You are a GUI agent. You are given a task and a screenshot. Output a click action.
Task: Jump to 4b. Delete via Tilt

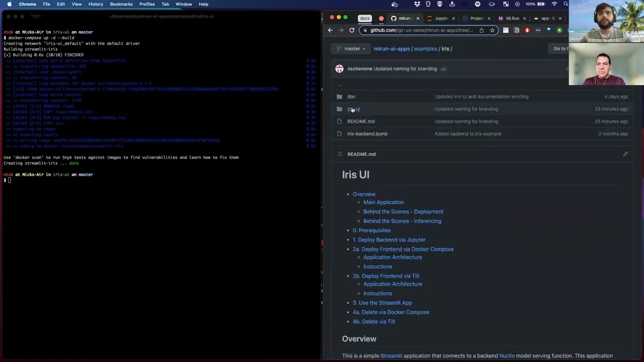point(374,321)
